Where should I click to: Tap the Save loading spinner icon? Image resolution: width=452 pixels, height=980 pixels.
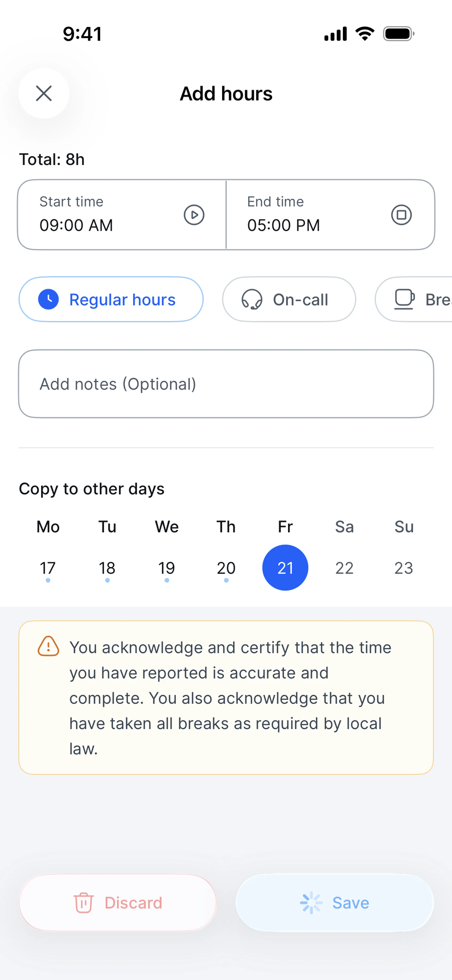click(311, 903)
